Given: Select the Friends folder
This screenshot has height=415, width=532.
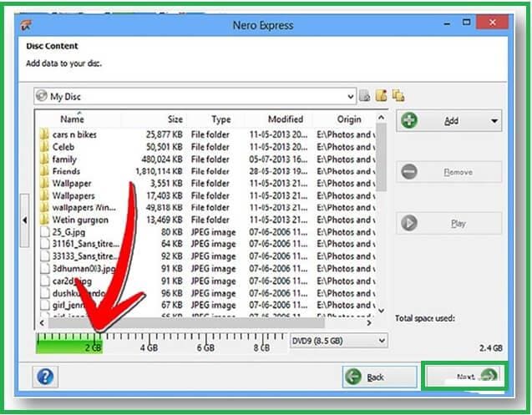Looking at the screenshot, I should [66, 171].
